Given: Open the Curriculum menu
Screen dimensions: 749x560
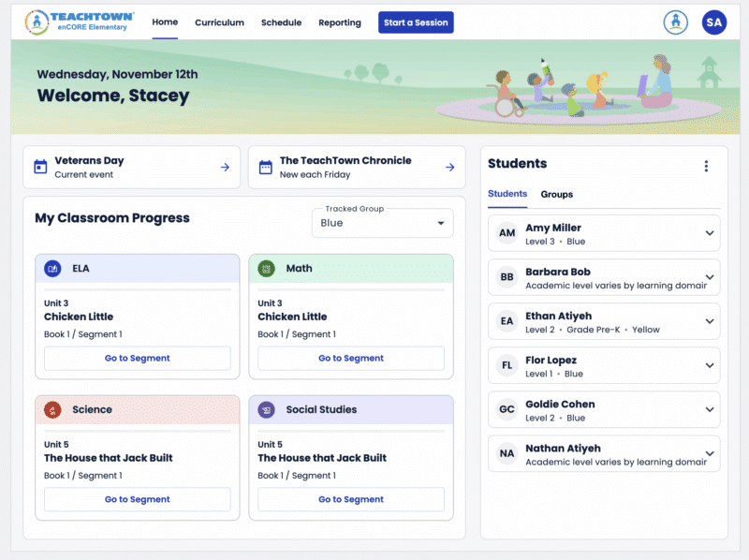Looking at the screenshot, I should (x=219, y=22).
